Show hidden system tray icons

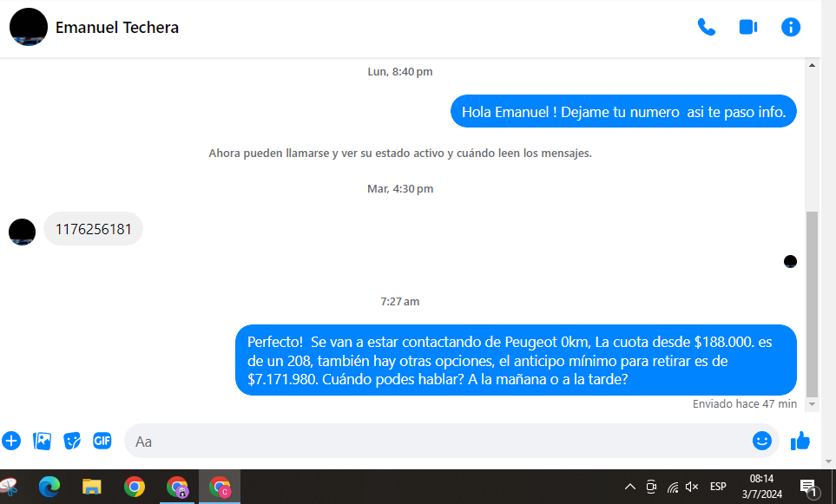(x=630, y=487)
